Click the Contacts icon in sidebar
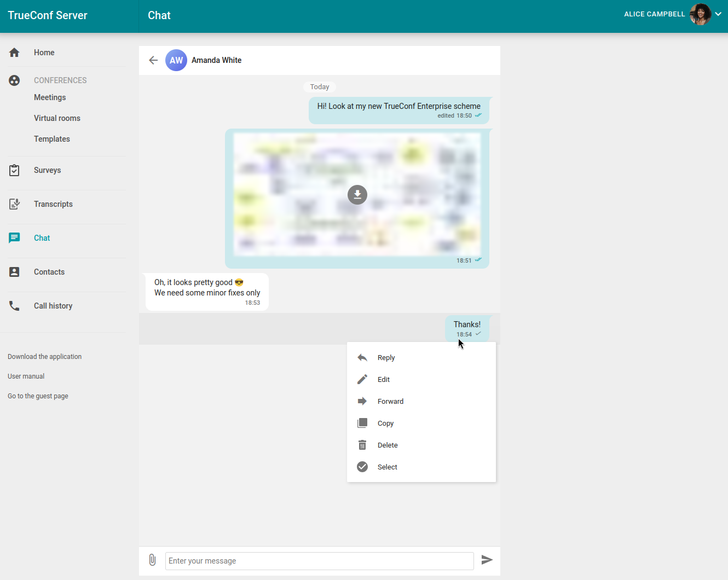The image size is (728, 580). [x=14, y=272]
